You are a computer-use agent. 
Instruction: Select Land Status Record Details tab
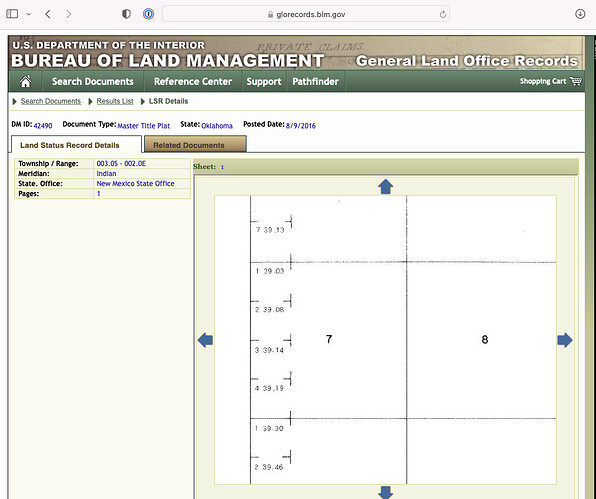coord(76,145)
